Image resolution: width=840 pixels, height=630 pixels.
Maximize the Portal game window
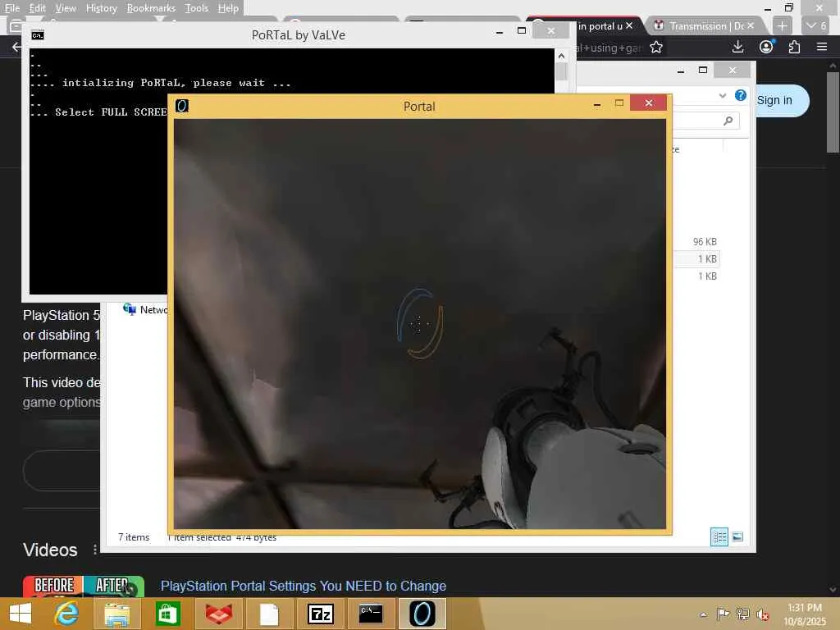(x=619, y=103)
